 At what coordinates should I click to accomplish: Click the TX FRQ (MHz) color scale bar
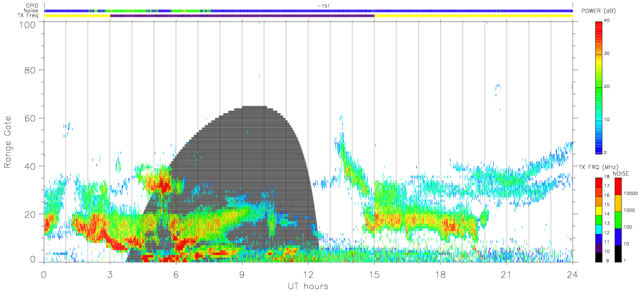599,219
